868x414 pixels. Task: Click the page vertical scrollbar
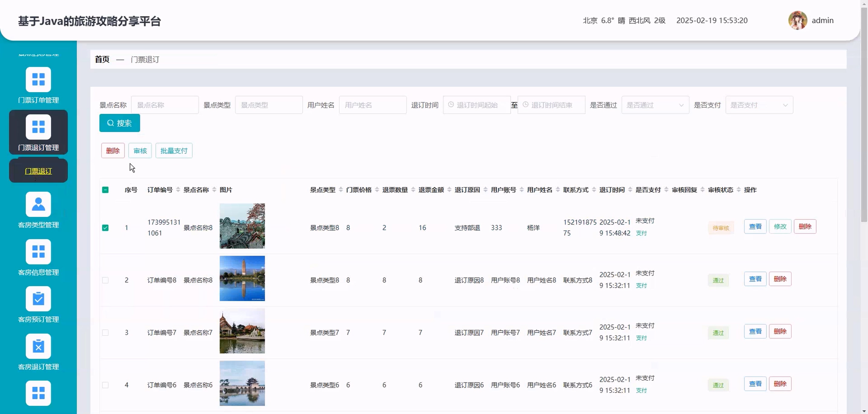coord(864,114)
